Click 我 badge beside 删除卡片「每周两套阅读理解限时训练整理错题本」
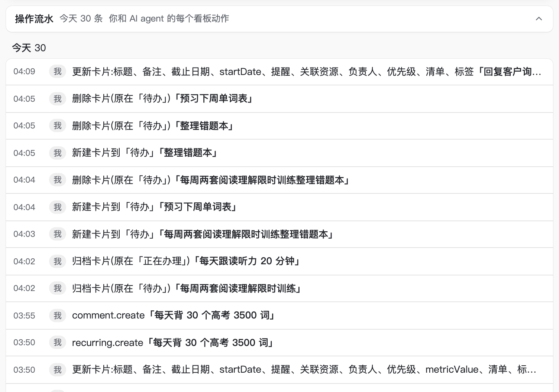This screenshot has height=392, width=559. pyautogui.click(x=58, y=180)
